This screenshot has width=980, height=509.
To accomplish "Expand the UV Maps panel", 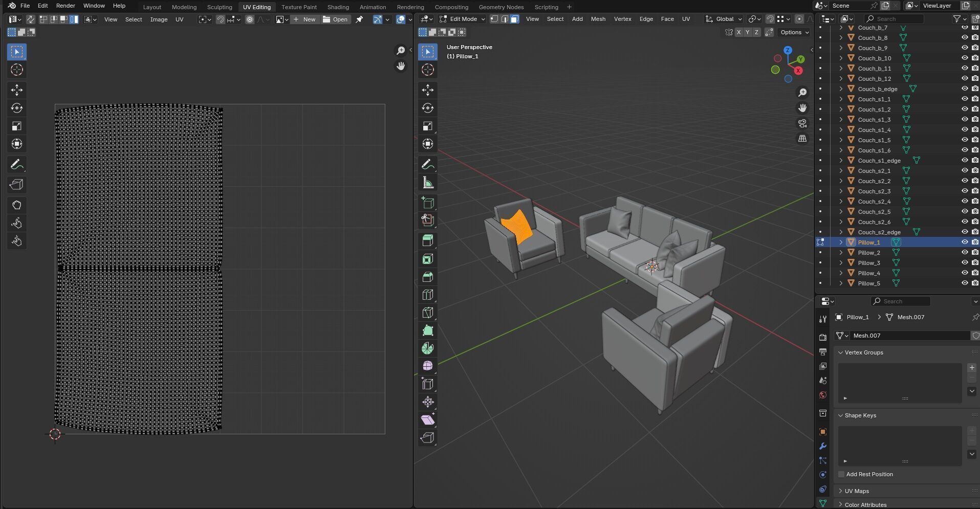I will point(857,491).
